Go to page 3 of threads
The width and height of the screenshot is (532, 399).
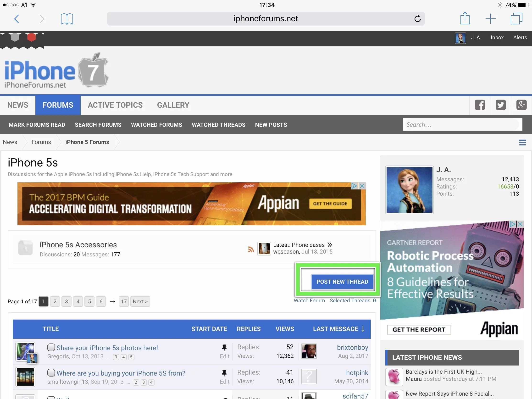coord(66,301)
